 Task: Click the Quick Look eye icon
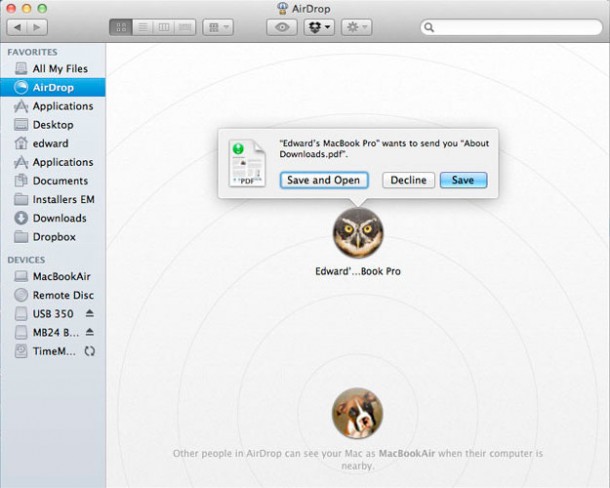click(281, 27)
